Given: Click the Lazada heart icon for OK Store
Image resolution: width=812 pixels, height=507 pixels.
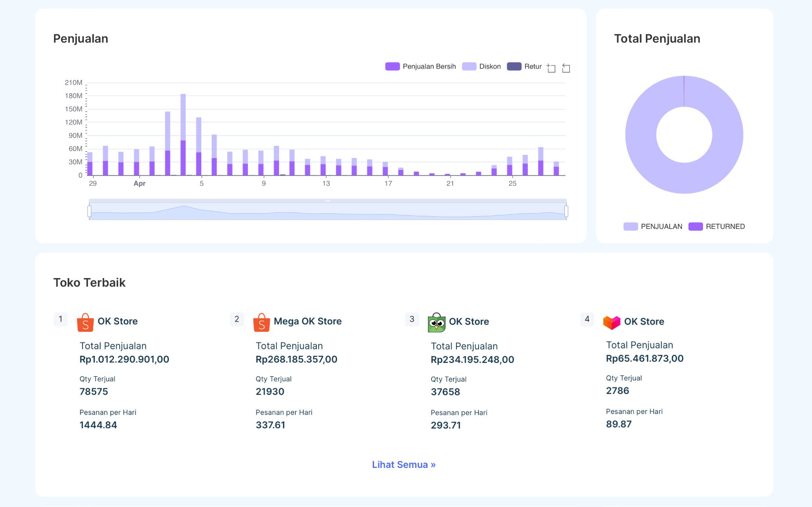Looking at the screenshot, I should pyautogui.click(x=612, y=322).
